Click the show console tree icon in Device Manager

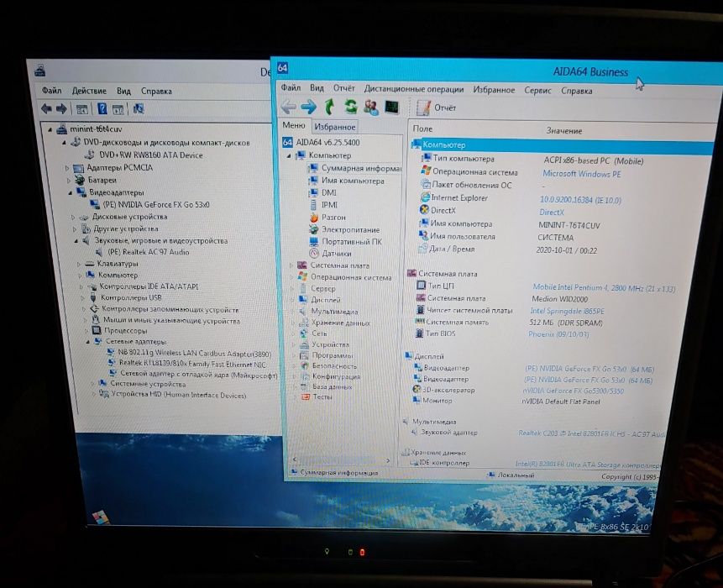[x=81, y=109]
